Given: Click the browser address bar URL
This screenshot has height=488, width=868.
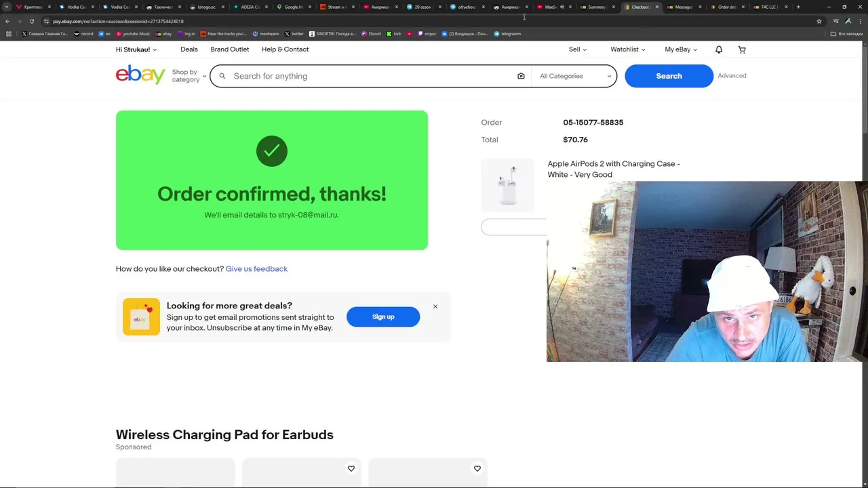Looking at the screenshot, I should (119, 21).
